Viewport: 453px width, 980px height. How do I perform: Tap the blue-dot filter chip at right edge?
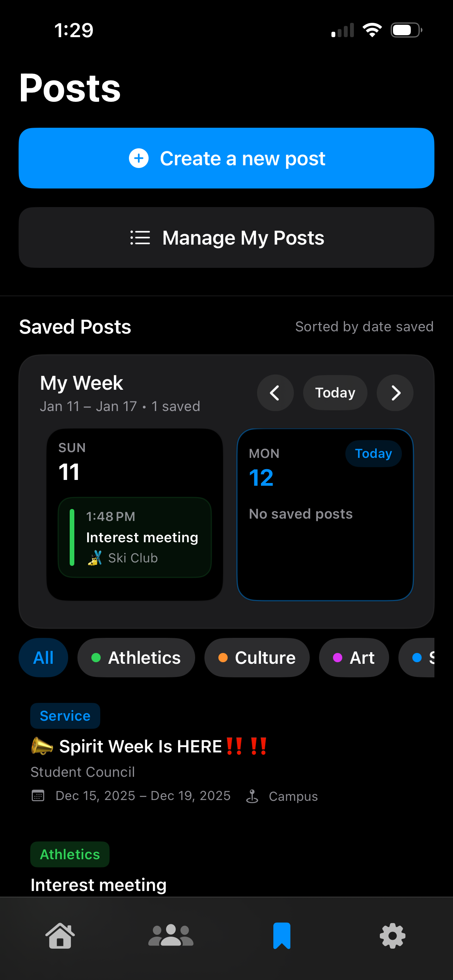coord(420,658)
